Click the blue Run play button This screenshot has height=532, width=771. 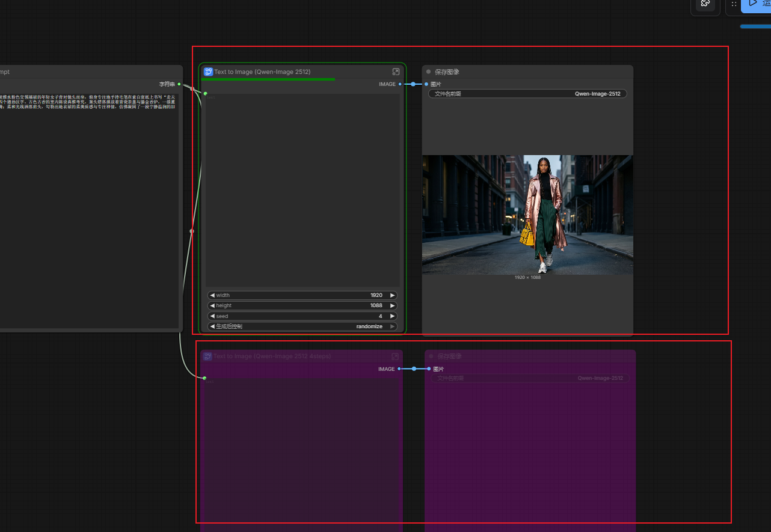pyautogui.click(x=755, y=4)
